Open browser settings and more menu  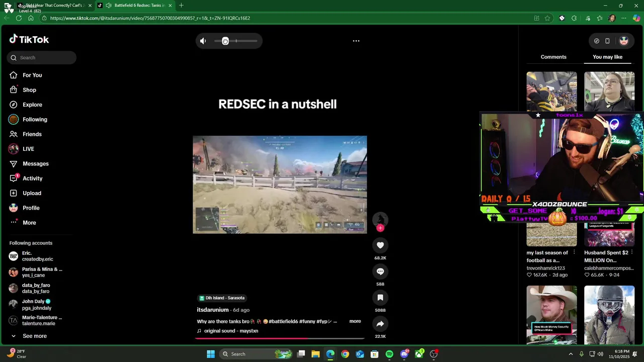[x=624, y=18]
